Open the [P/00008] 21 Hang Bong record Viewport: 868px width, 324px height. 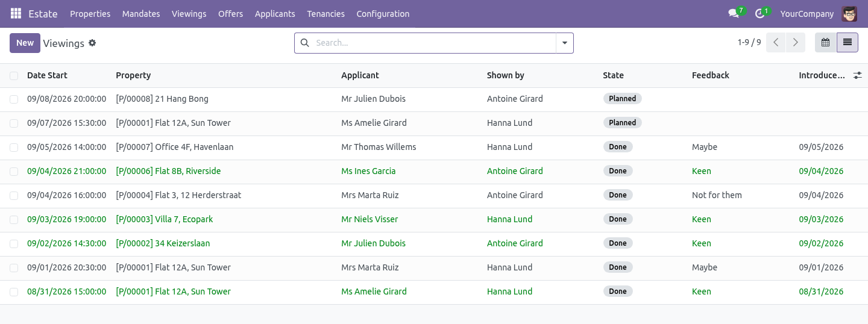(x=162, y=99)
